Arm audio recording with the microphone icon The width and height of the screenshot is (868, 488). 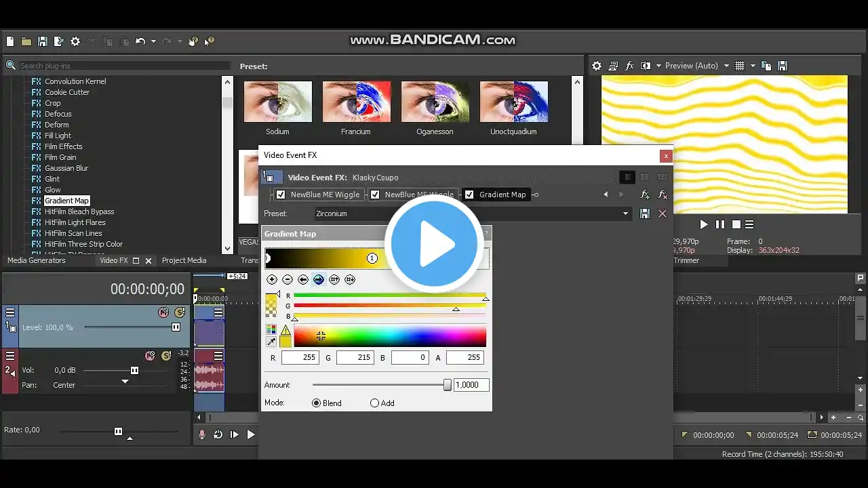(202, 434)
